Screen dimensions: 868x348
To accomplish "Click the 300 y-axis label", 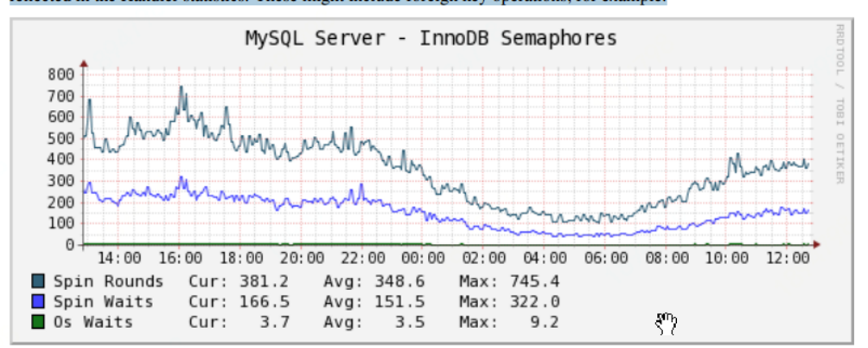I will tap(61, 181).
